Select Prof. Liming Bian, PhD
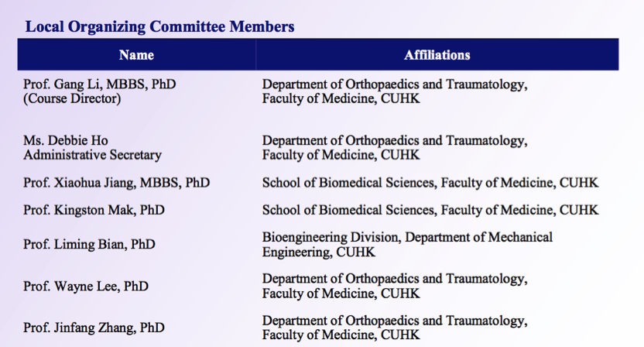This screenshot has height=347, width=644. pyautogui.click(x=89, y=244)
